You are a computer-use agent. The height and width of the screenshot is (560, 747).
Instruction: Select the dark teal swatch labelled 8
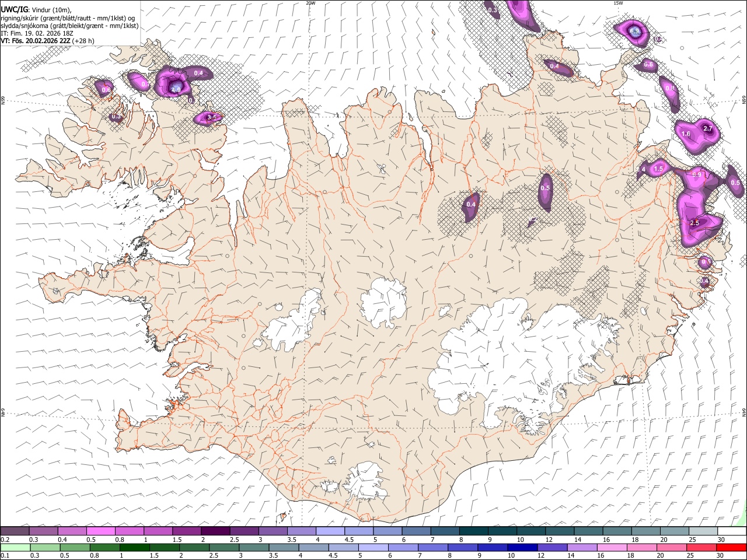tap(474, 530)
